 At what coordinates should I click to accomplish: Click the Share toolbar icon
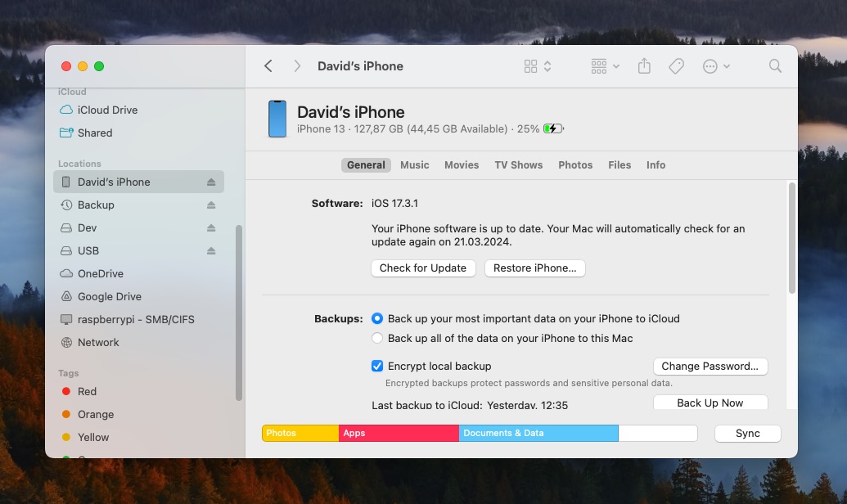click(644, 66)
